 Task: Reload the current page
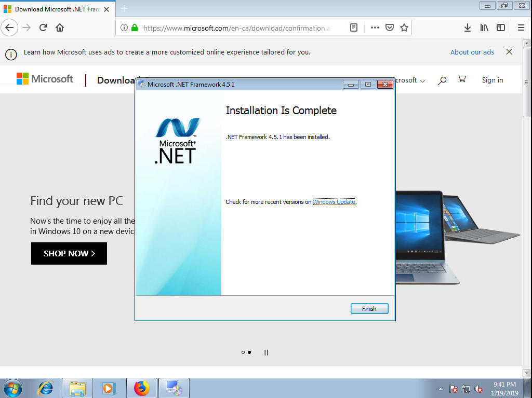point(43,28)
